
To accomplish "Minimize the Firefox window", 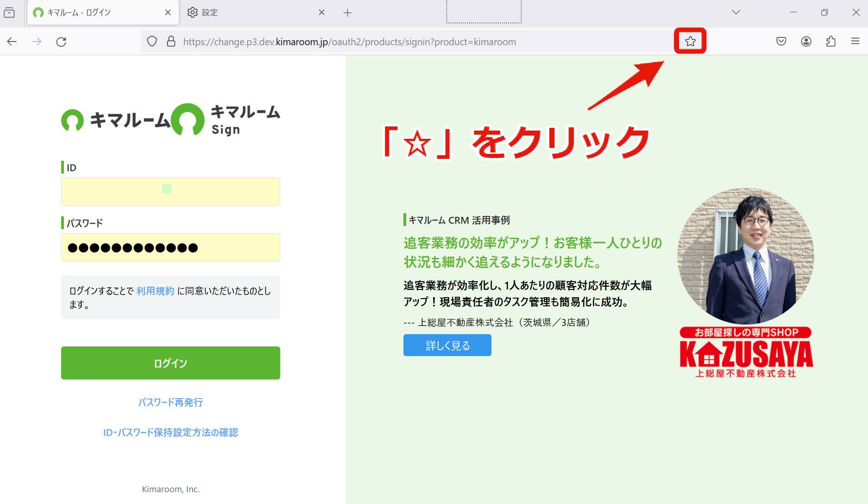I will point(793,12).
